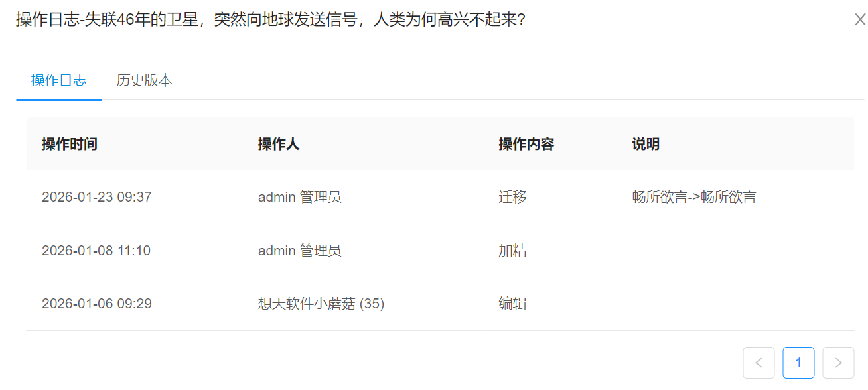Viewport: 868px width, 390px height.
Task: Click admin 管理员 in the 迁移 row
Action: tap(300, 197)
